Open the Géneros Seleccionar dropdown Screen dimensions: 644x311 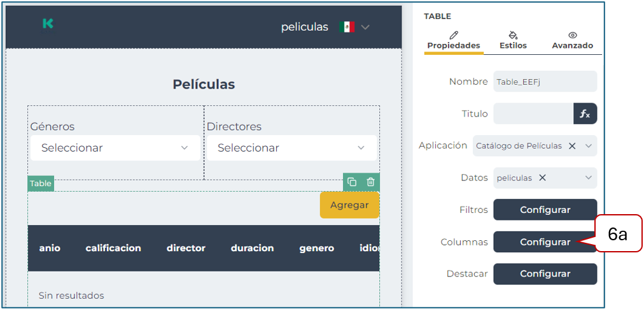pyautogui.click(x=115, y=148)
